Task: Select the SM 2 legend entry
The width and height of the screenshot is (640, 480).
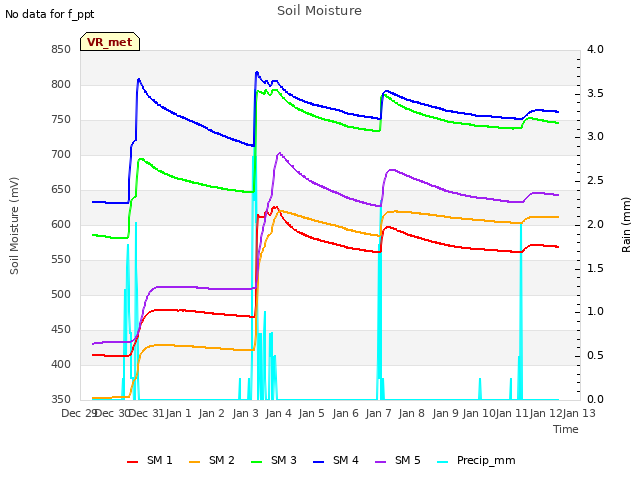Action: [x=212, y=460]
